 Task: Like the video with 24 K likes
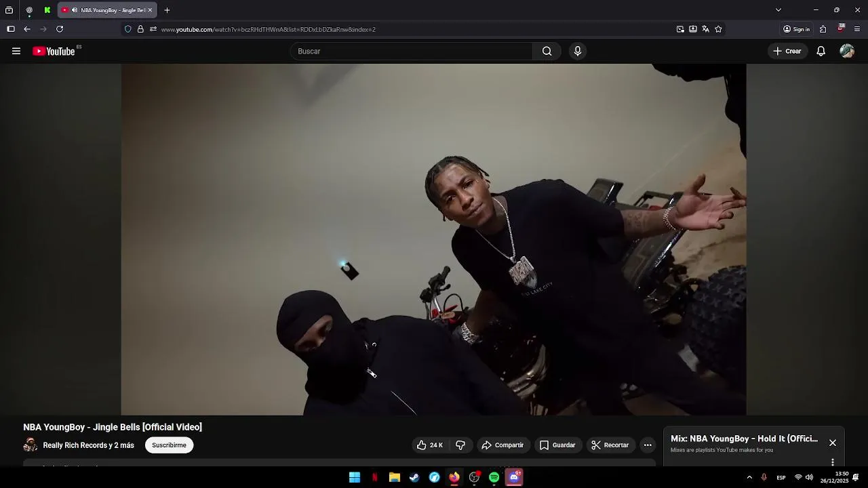(x=430, y=445)
